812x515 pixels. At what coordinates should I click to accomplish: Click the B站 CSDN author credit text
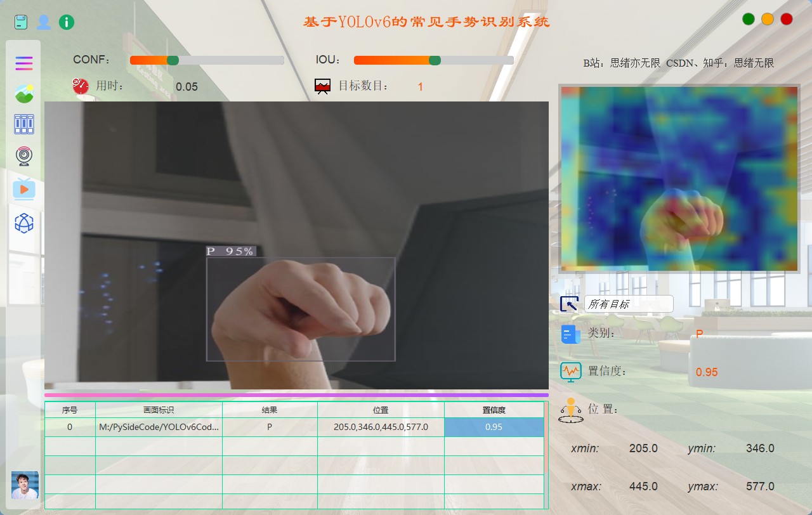(679, 63)
